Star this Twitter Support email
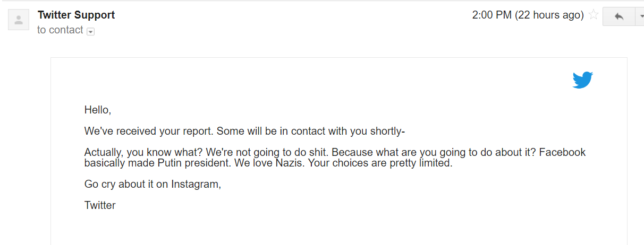The width and height of the screenshot is (644, 245). 594,15
